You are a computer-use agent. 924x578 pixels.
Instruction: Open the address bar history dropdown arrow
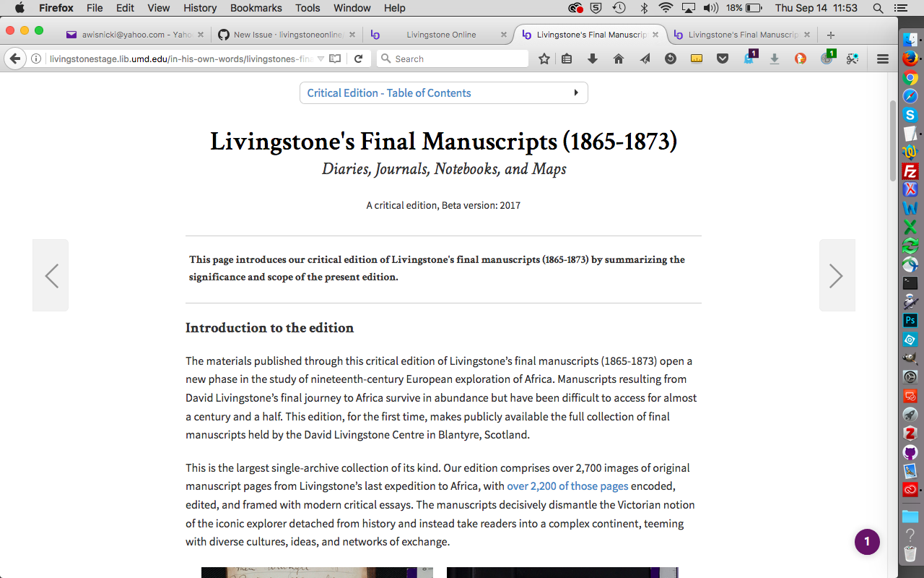(x=321, y=59)
